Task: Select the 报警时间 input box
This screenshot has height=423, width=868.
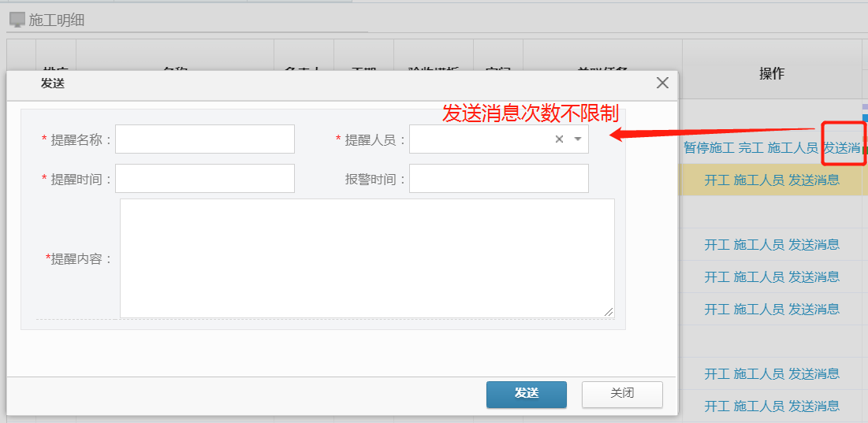Action: [x=498, y=179]
